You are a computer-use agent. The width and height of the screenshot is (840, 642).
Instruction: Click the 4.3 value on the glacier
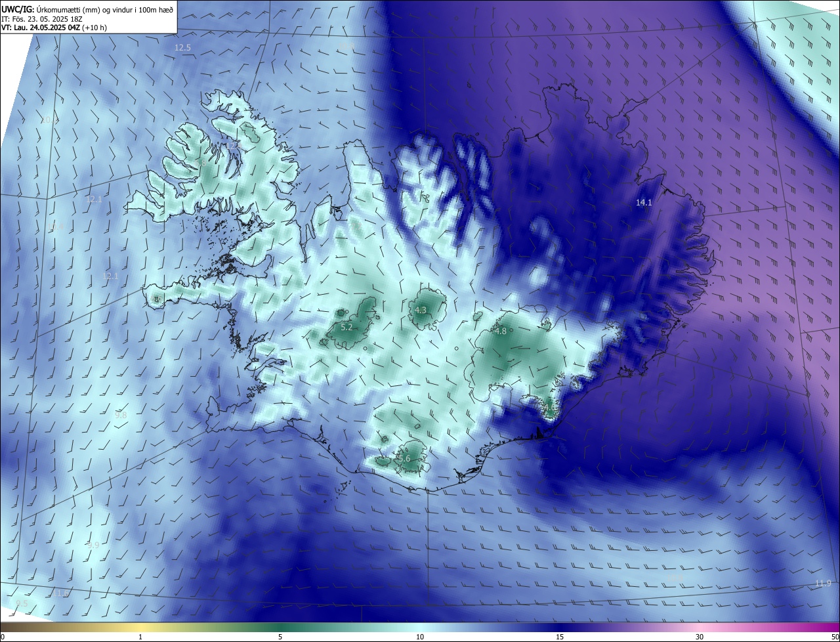(420, 310)
